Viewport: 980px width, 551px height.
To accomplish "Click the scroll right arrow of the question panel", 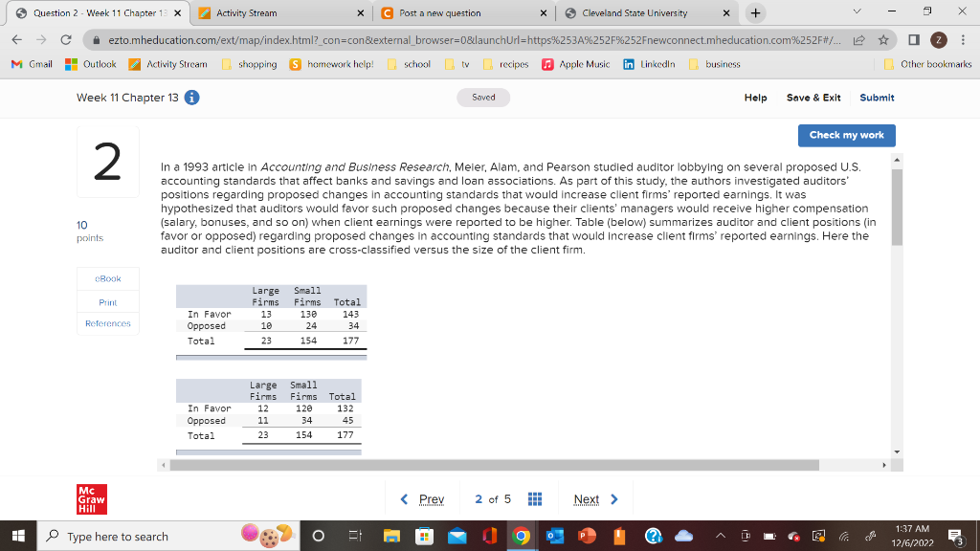I will [883, 466].
